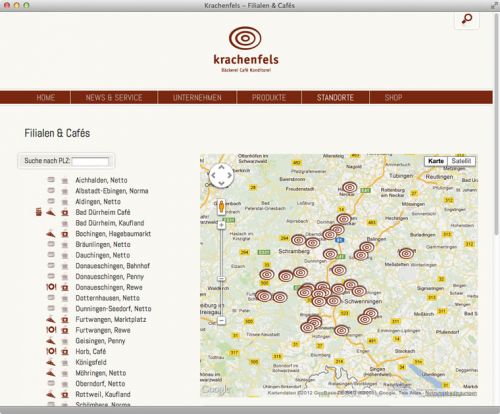This screenshot has width=500, height=414.
Task: Click the easternmost map marker near Meßstetten
Action: click(407, 253)
